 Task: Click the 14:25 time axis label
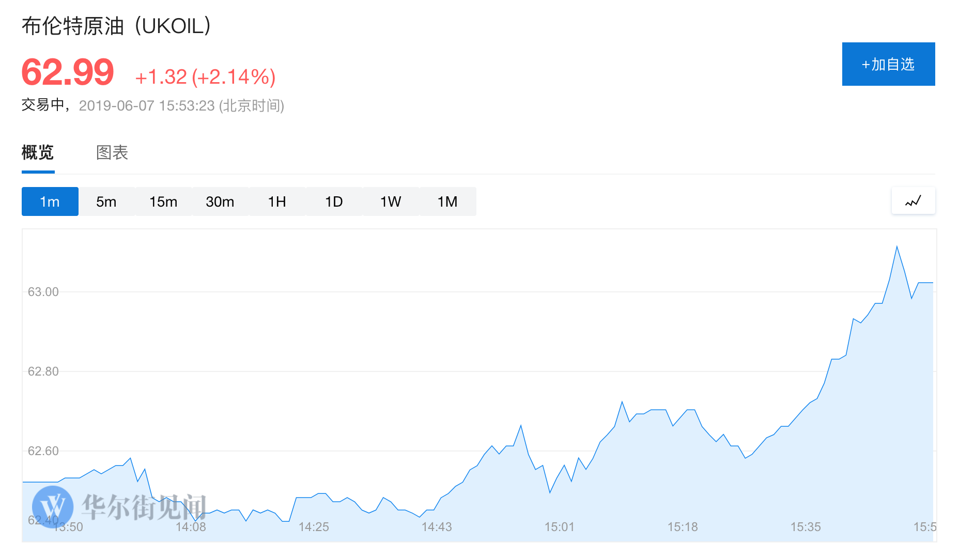tap(314, 527)
